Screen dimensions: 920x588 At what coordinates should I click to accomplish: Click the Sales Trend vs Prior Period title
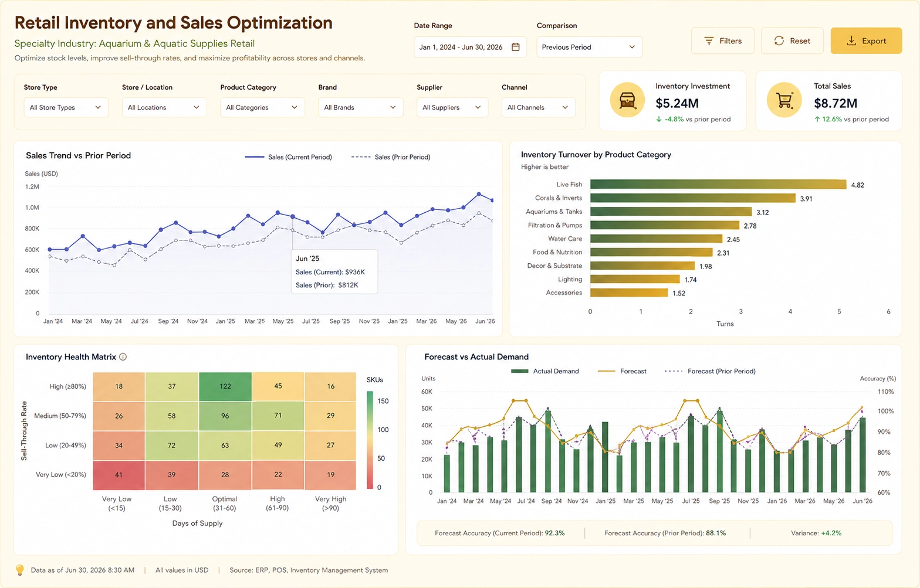78,155
